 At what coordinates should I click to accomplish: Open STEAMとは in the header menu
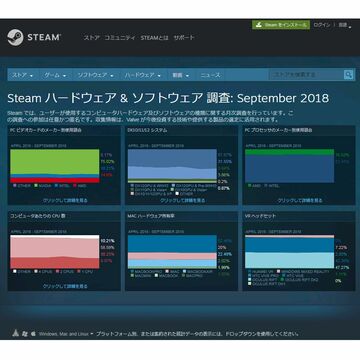point(154,38)
